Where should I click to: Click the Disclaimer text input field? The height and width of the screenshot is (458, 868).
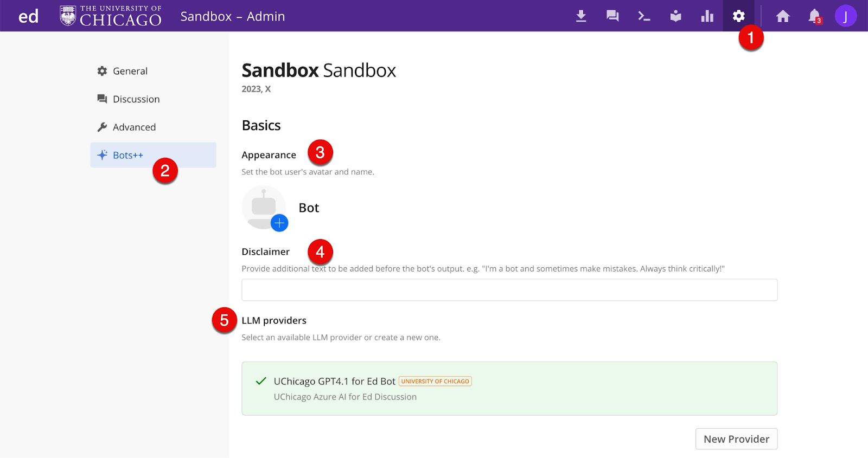click(509, 290)
